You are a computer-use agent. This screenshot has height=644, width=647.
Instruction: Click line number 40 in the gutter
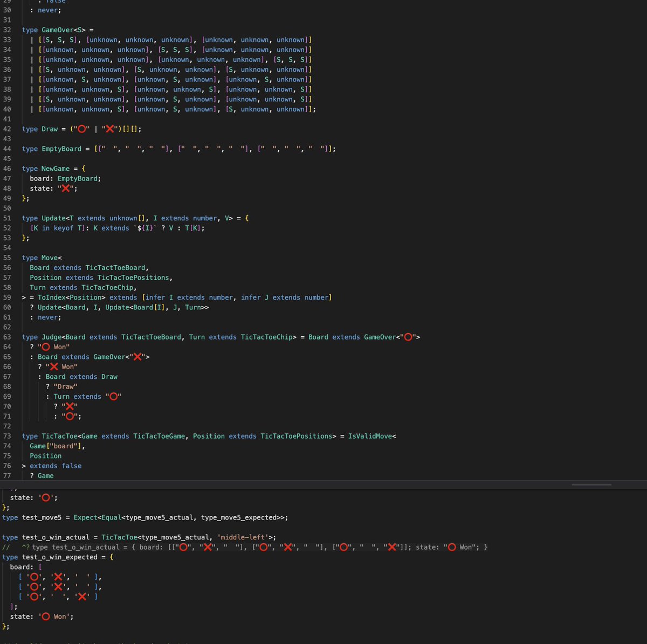coord(7,109)
